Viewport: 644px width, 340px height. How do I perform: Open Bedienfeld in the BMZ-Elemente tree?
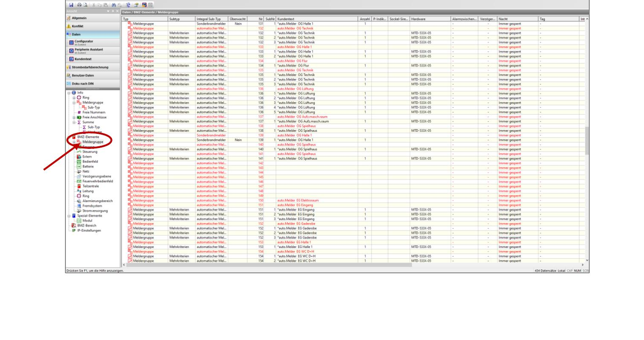coord(87,161)
